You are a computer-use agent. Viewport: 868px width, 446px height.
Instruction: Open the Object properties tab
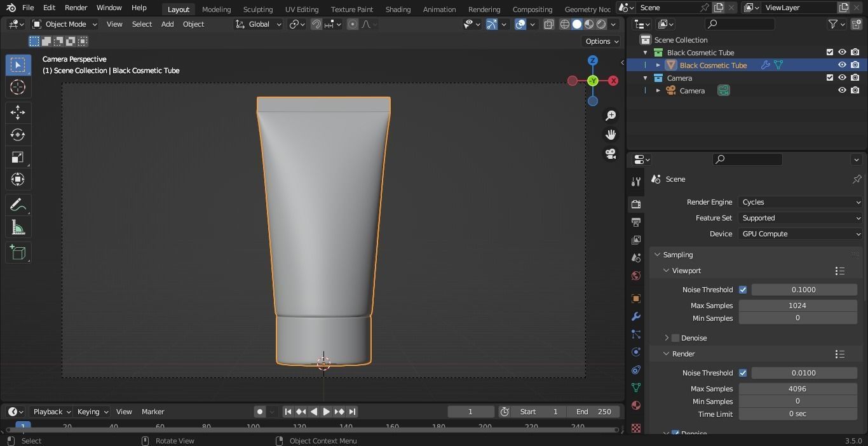[636, 299]
